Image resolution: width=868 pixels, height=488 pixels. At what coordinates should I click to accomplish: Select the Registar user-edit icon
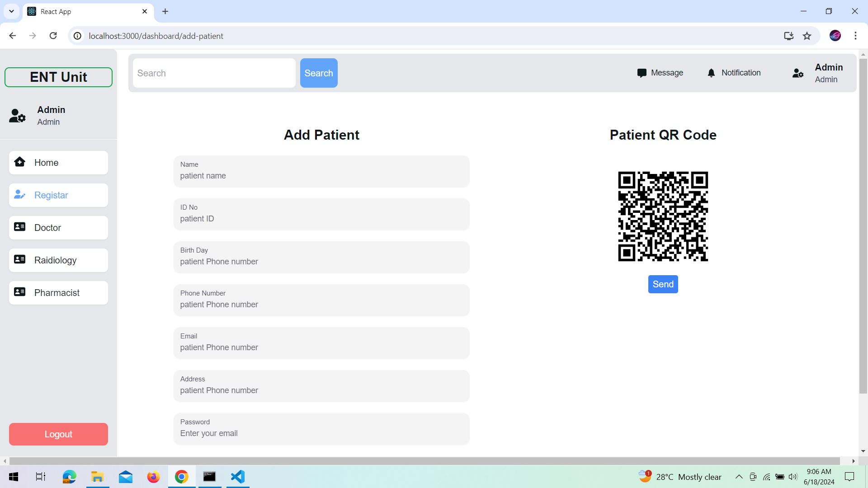20,195
